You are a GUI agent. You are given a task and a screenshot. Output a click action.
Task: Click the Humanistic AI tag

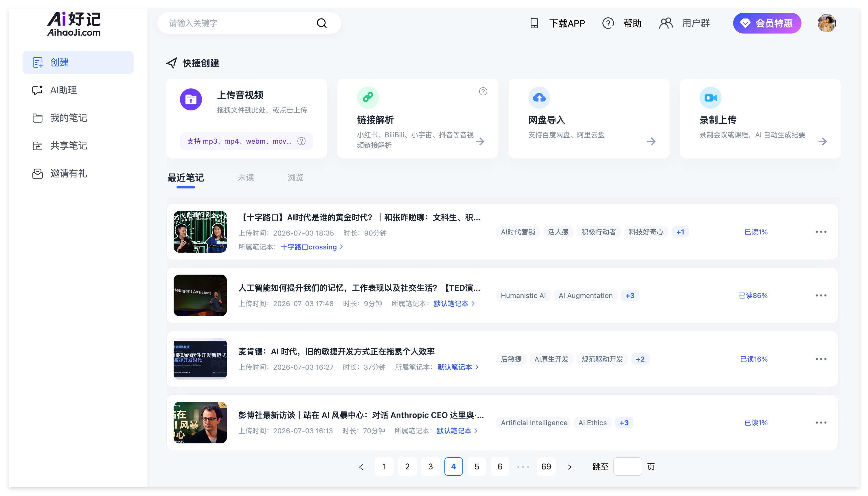523,296
